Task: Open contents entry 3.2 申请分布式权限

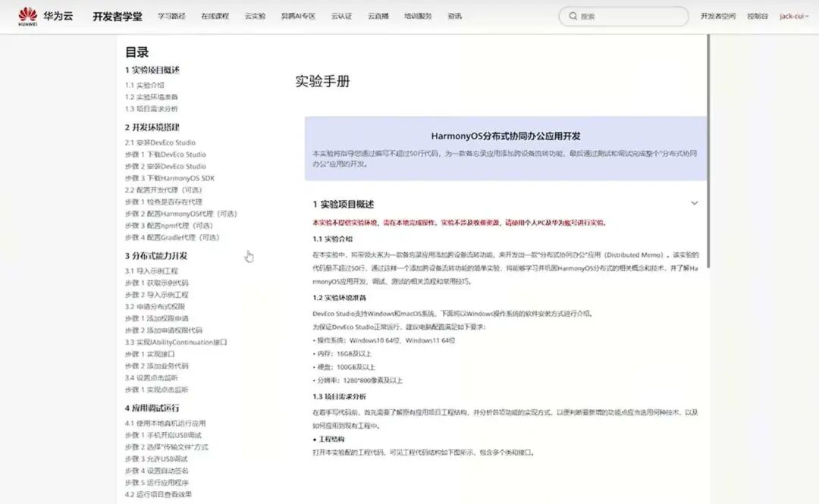Action: tap(155, 307)
